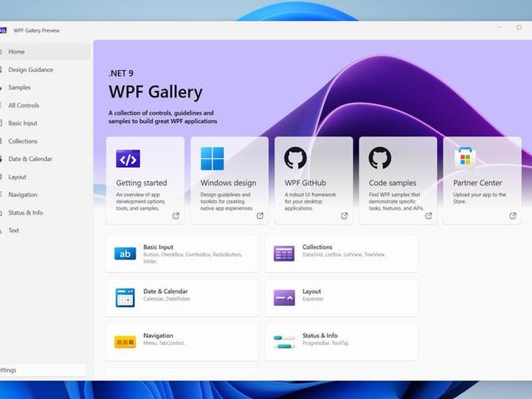Click 'Calendar, DatePicker.' description text
The height and width of the screenshot is (399, 532).
coord(167,299)
